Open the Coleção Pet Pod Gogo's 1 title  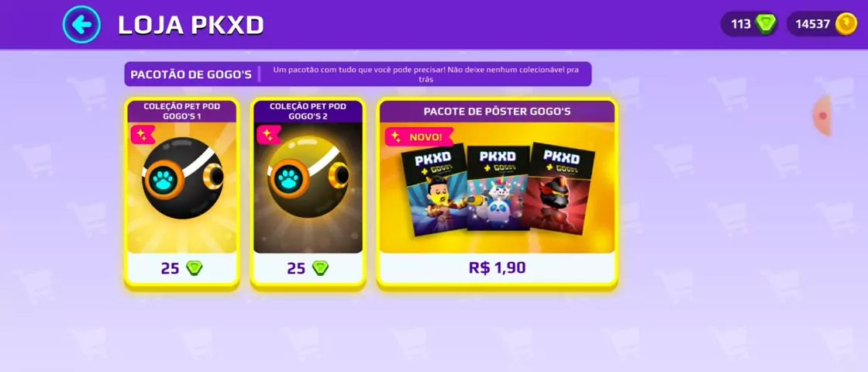tap(182, 112)
